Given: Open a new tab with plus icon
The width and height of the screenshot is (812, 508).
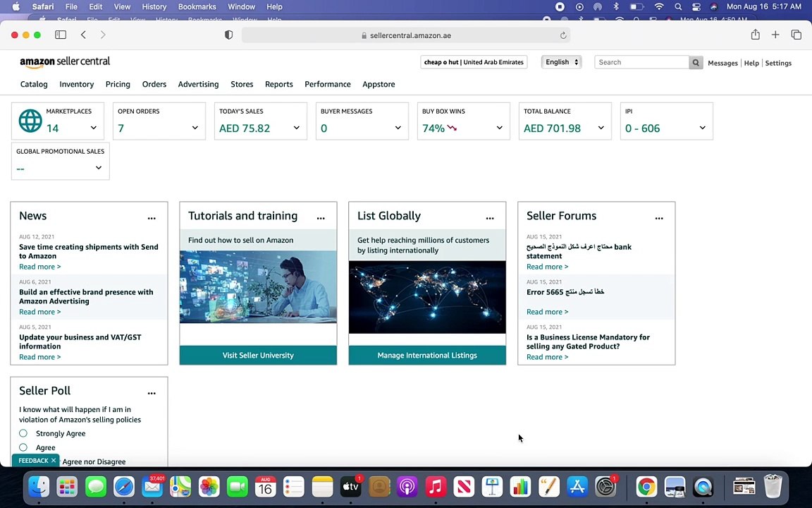Looking at the screenshot, I should click(775, 35).
